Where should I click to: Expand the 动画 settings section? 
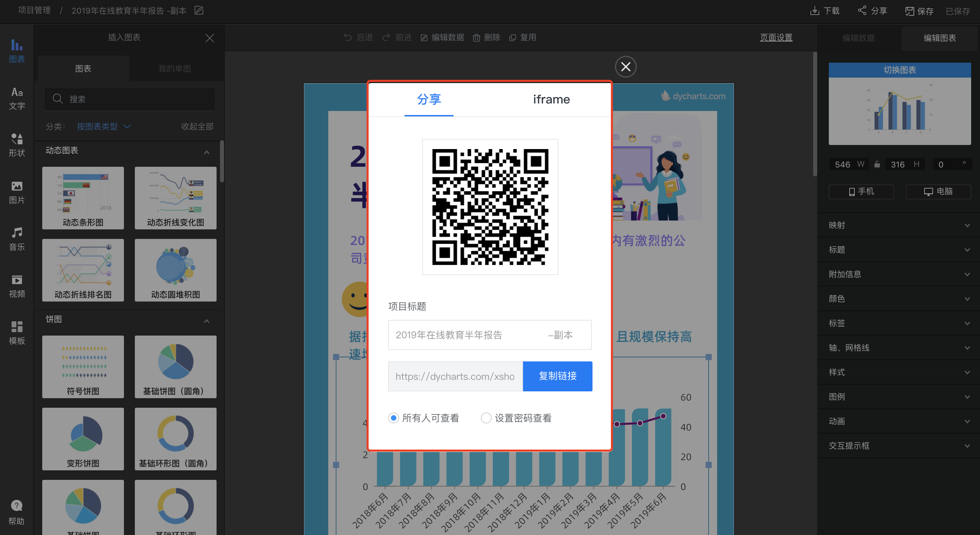[899, 421]
